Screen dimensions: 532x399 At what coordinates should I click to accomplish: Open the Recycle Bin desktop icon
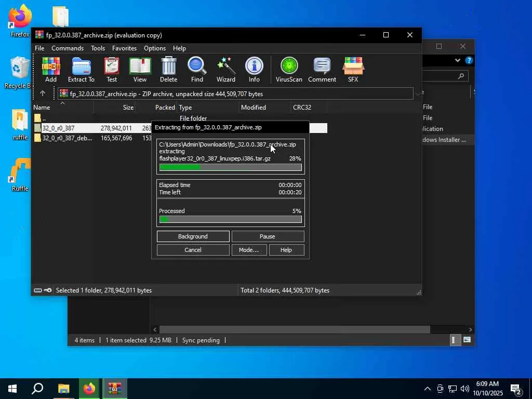point(18,73)
